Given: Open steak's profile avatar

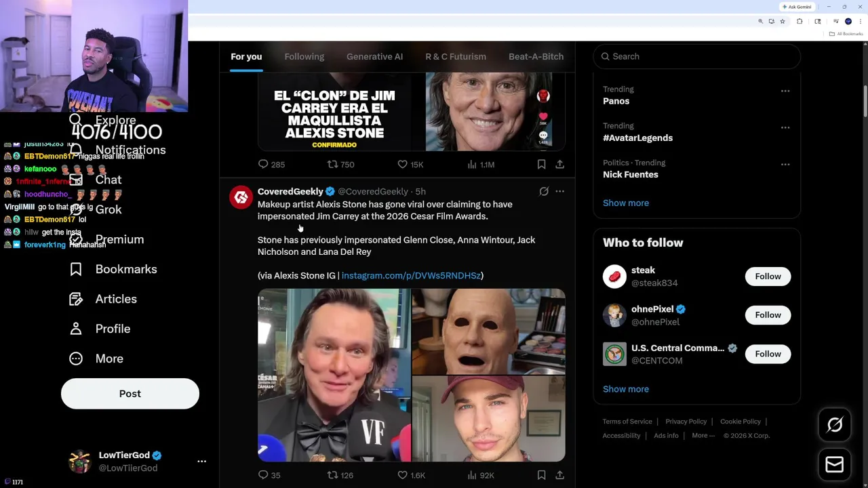Looking at the screenshot, I should (614, 277).
